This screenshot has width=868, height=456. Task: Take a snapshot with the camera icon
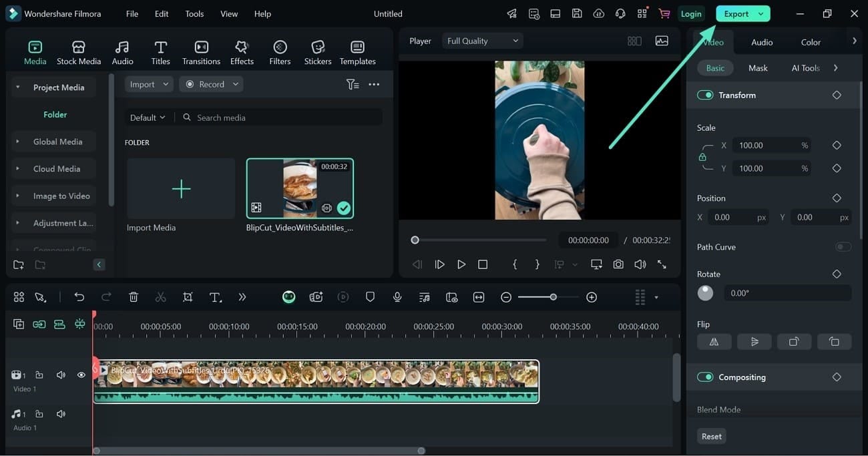pyautogui.click(x=618, y=264)
